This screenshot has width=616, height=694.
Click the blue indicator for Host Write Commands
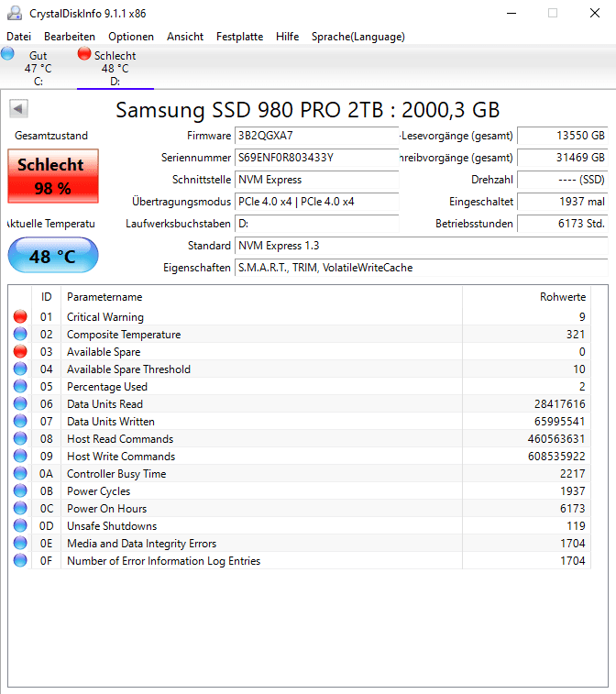pos(20,456)
